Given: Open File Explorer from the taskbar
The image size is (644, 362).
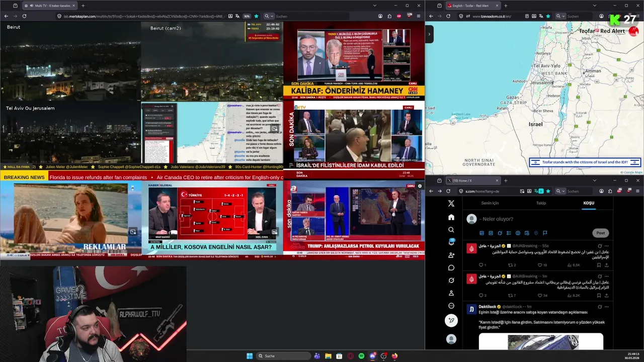Looking at the screenshot, I should tap(328, 356).
